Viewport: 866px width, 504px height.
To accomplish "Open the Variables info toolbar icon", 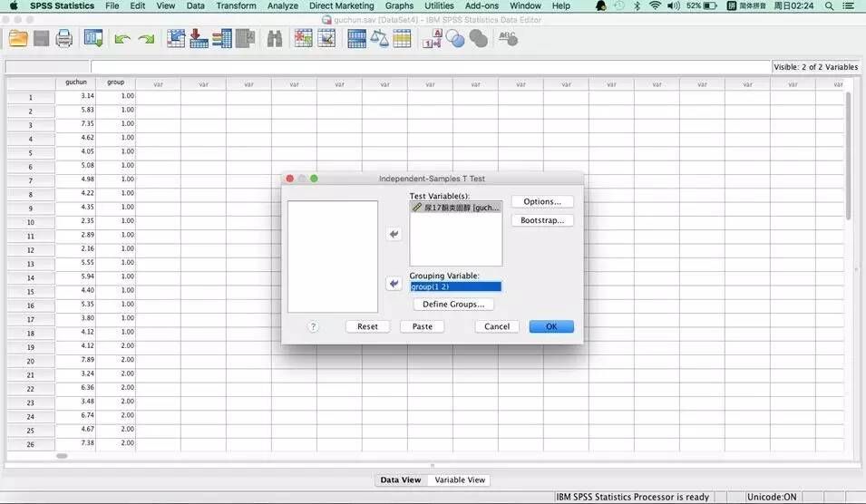I will (222, 39).
